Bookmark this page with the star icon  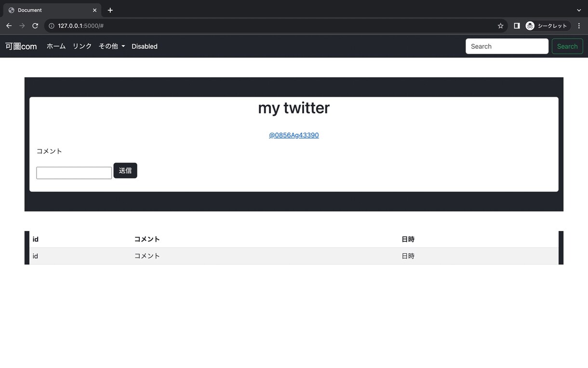coord(500,26)
